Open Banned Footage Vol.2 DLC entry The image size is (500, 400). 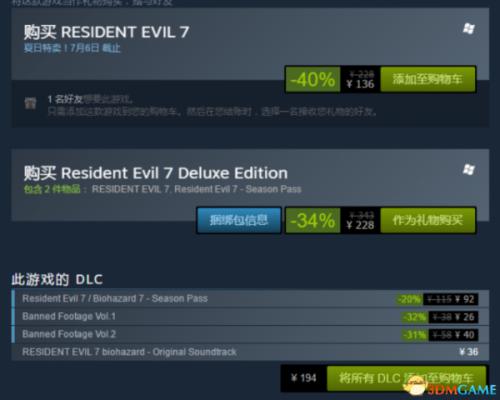[250, 334]
